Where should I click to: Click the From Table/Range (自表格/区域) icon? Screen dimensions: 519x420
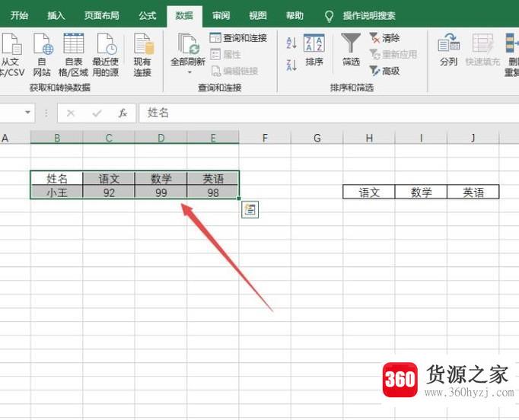coord(74,43)
